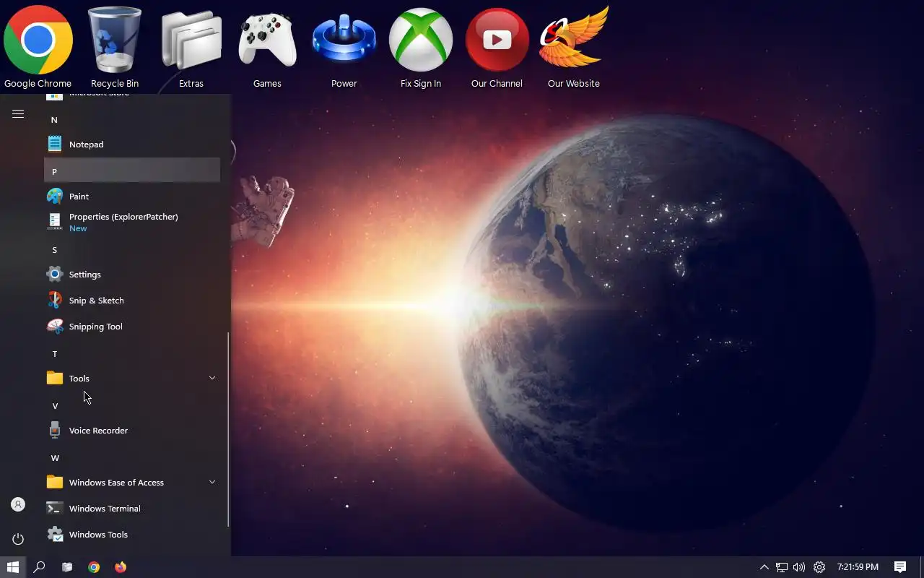
Task: Launch Paint from the app list
Action: click(x=132, y=197)
